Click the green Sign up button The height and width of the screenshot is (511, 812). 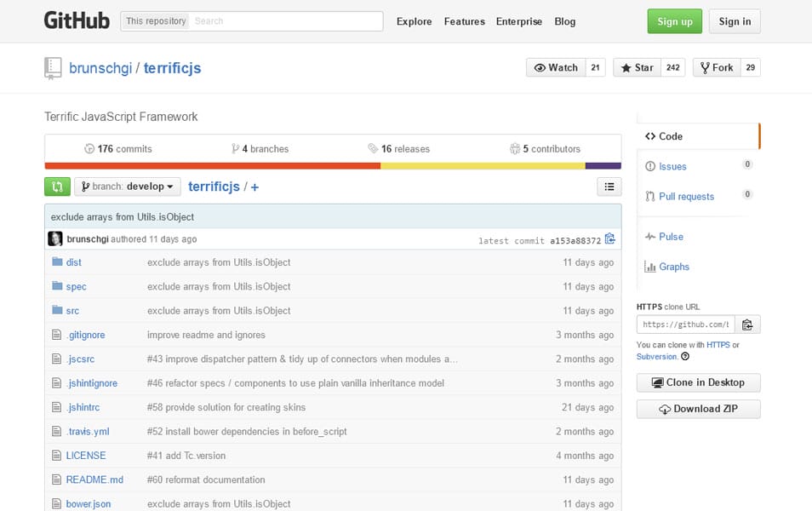click(x=674, y=21)
